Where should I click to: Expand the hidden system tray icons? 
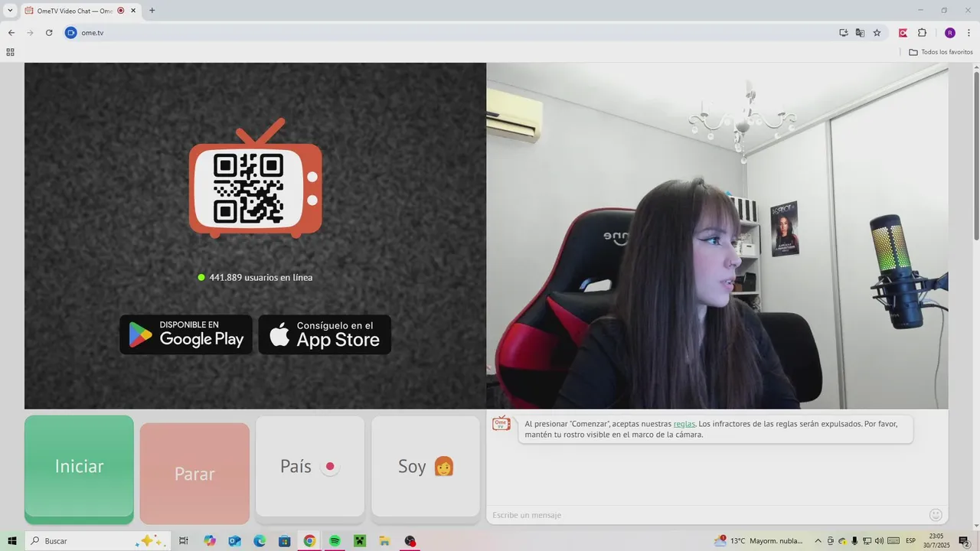tap(818, 541)
